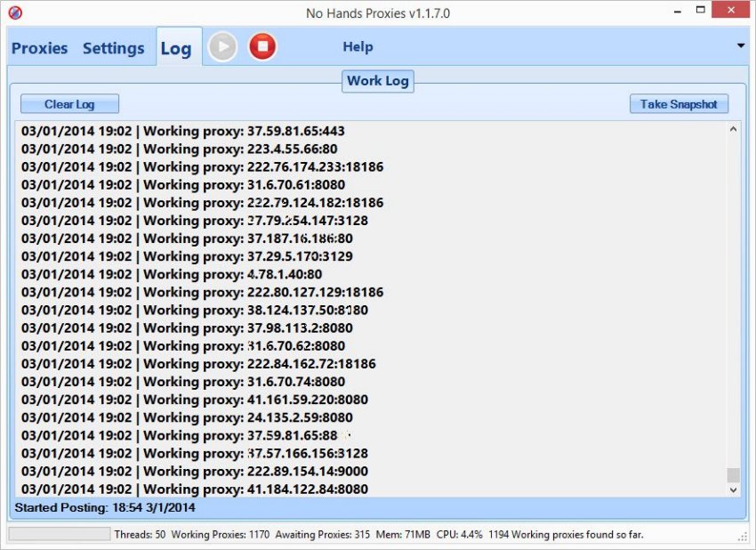The height and width of the screenshot is (550, 756).
Task: Click 1194 Working proxies found text
Action: 566,535
